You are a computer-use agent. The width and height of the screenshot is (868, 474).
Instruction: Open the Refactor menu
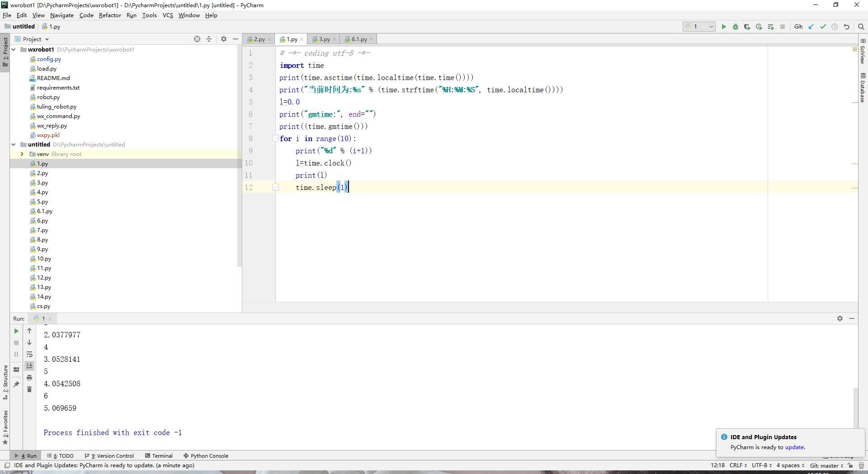tap(110, 15)
